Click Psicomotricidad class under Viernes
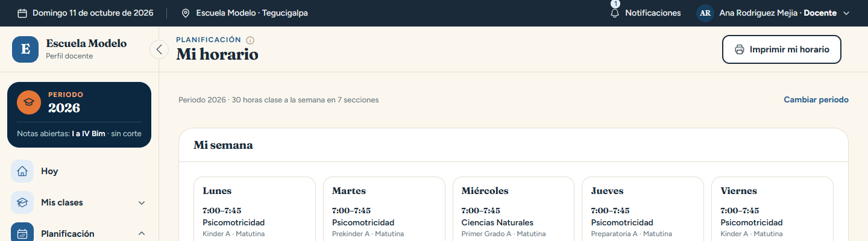The image size is (868, 241). [x=751, y=222]
